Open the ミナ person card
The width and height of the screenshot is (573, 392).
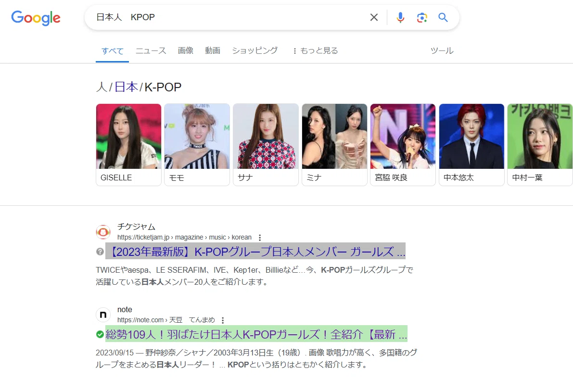334,145
